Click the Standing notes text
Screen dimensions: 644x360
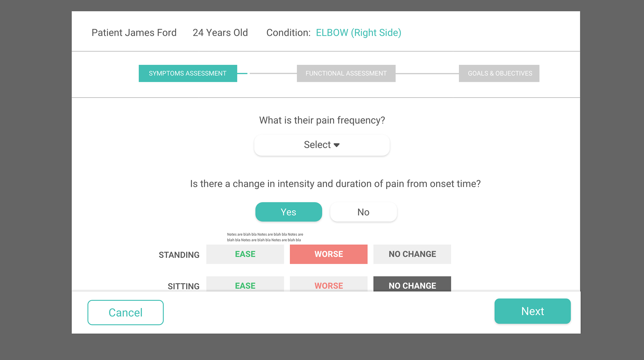(265, 237)
